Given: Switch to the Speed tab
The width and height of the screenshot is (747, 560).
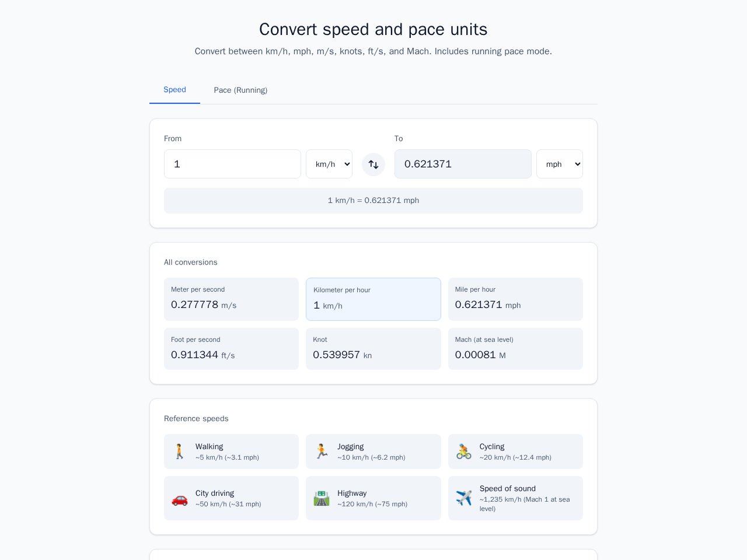Looking at the screenshot, I should (x=174, y=90).
